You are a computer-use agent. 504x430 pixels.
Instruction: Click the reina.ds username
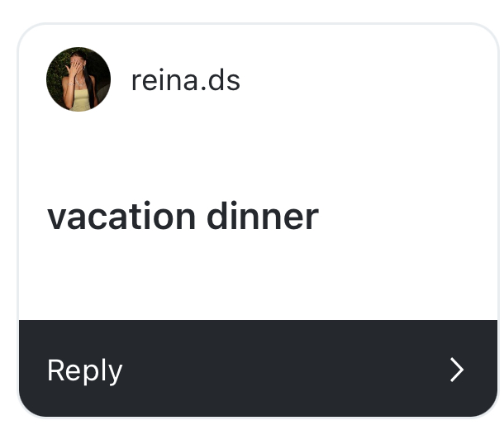pyautogui.click(x=185, y=81)
